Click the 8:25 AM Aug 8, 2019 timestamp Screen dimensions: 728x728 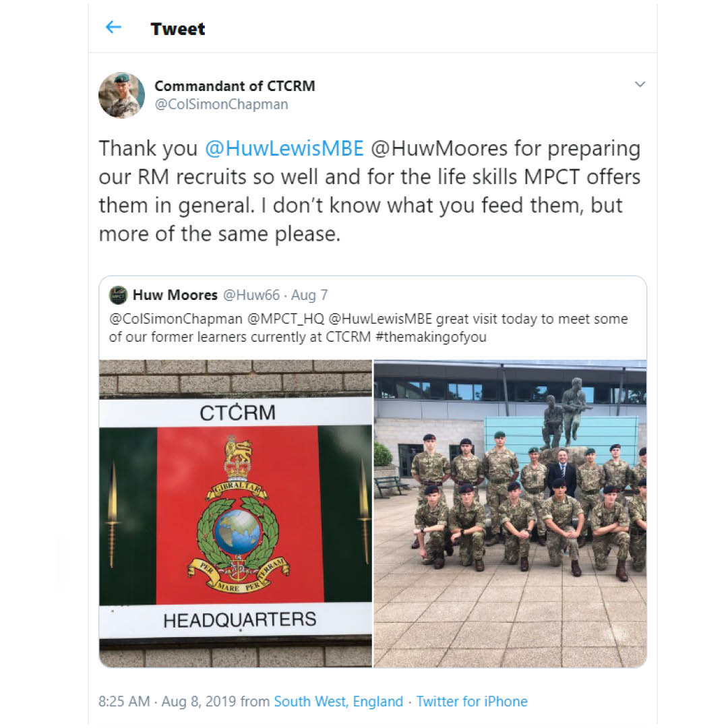pyautogui.click(x=167, y=701)
